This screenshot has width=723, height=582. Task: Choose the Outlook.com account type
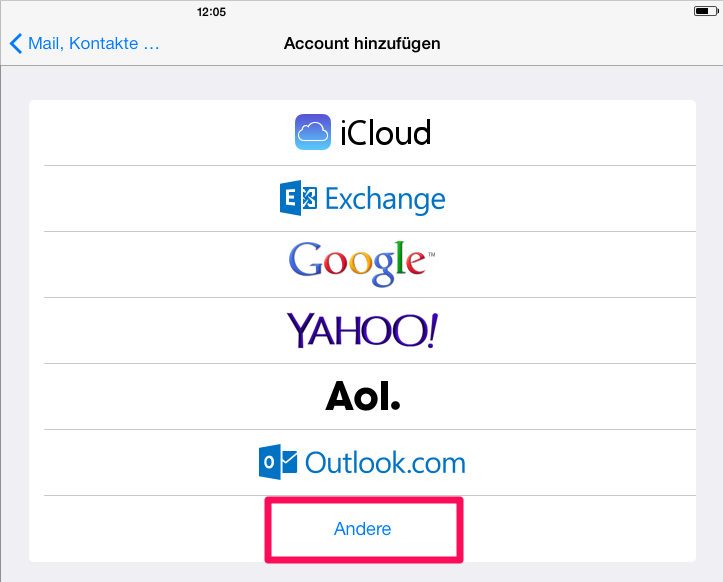pyautogui.click(x=362, y=462)
